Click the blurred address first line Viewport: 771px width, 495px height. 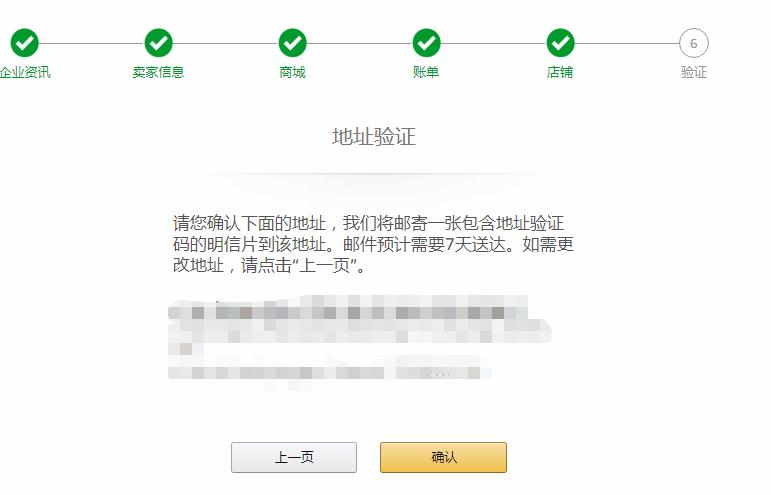point(348,312)
